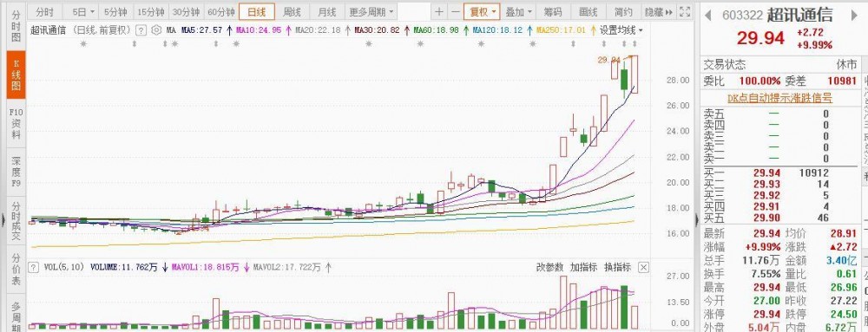Click the 买五 price 29.90

coord(766,218)
